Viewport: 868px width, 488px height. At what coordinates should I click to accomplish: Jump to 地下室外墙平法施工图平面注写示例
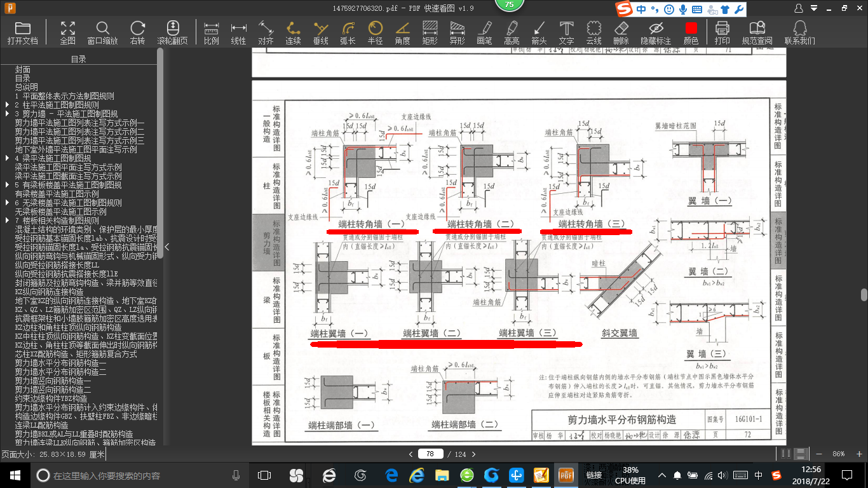pyautogui.click(x=76, y=149)
